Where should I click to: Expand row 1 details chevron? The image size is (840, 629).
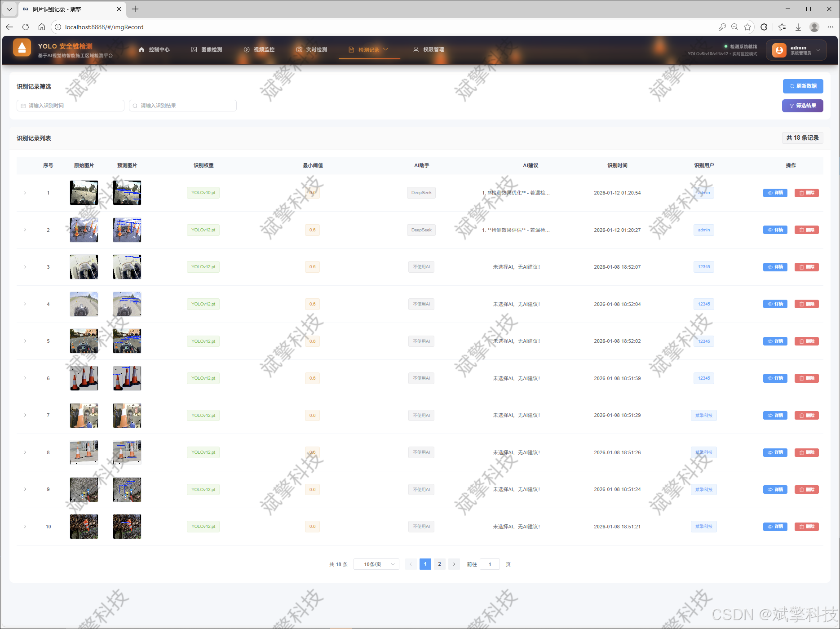(25, 193)
